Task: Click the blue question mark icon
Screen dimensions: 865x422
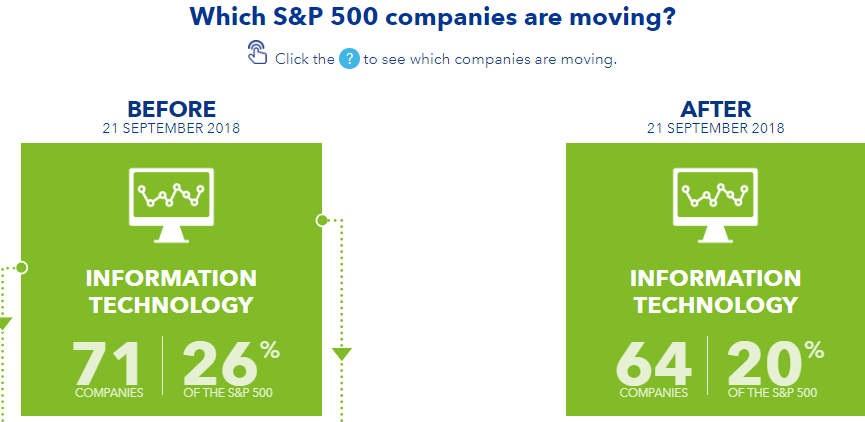Action: coord(349,58)
